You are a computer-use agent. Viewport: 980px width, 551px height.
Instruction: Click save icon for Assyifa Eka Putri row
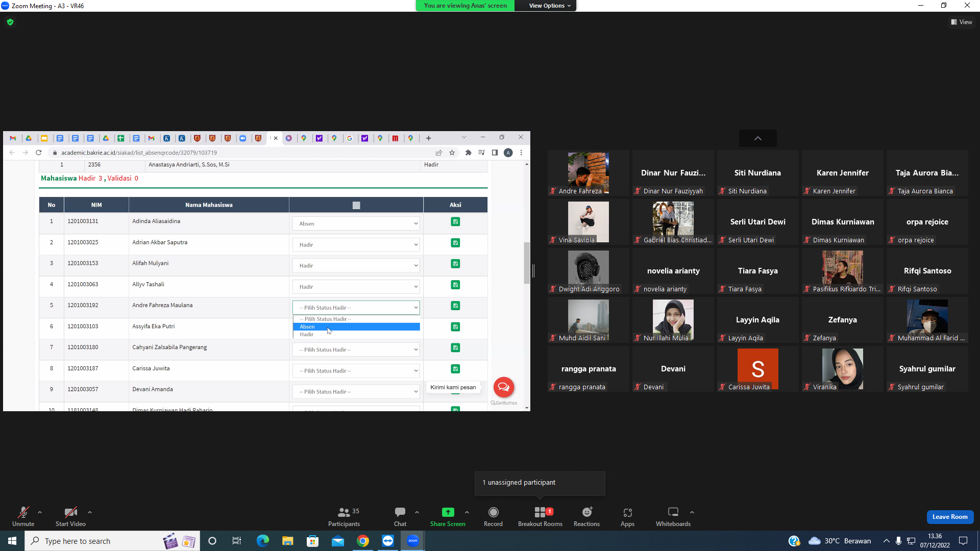point(455,327)
